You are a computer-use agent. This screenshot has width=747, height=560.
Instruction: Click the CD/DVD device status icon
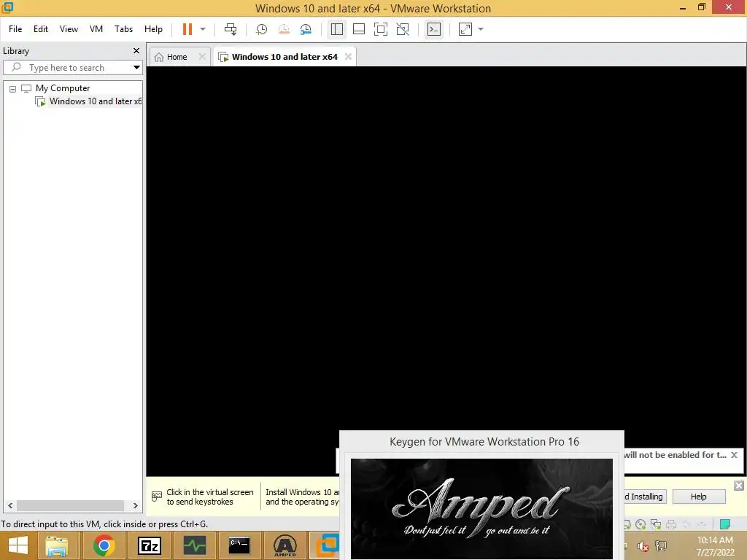[640, 525]
